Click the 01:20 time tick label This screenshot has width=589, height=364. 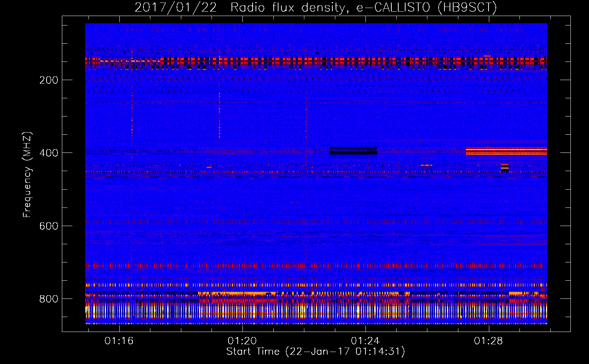pos(242,341)
